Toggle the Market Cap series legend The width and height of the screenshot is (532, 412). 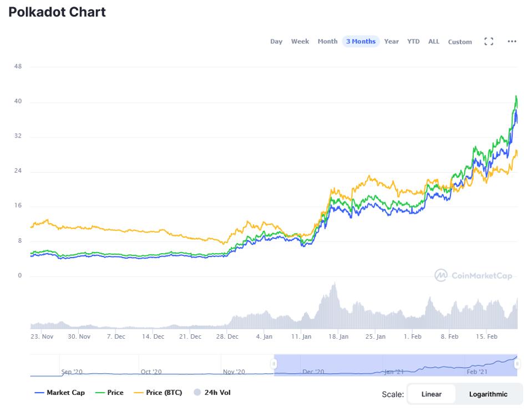click(x=60, y=393)
